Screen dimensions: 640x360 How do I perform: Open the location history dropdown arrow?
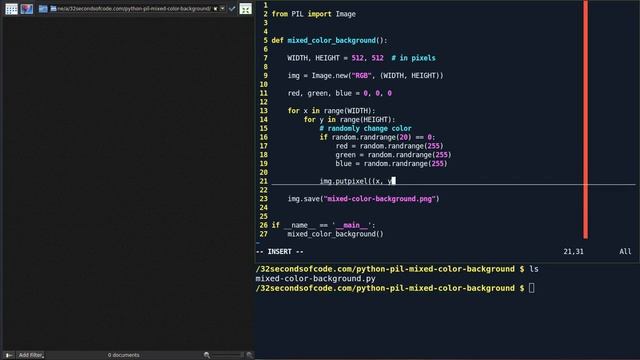222,9
